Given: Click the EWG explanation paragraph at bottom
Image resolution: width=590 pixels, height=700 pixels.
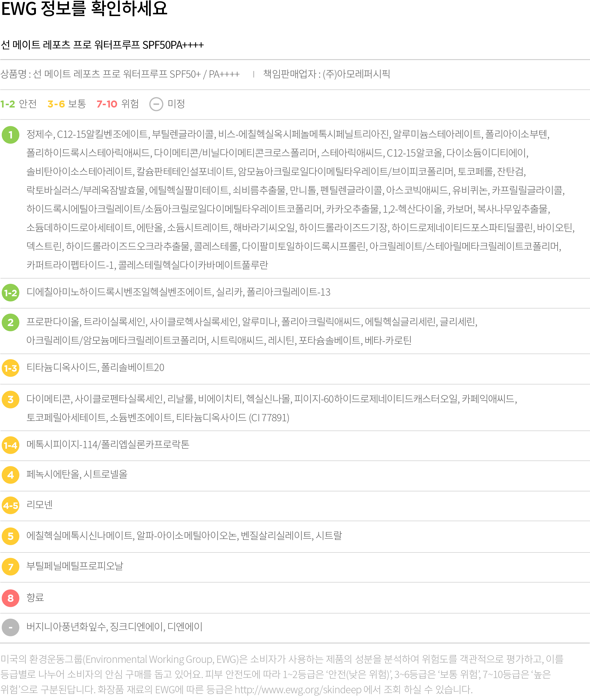Looking at the screenshot, I should tap(282, 674).
